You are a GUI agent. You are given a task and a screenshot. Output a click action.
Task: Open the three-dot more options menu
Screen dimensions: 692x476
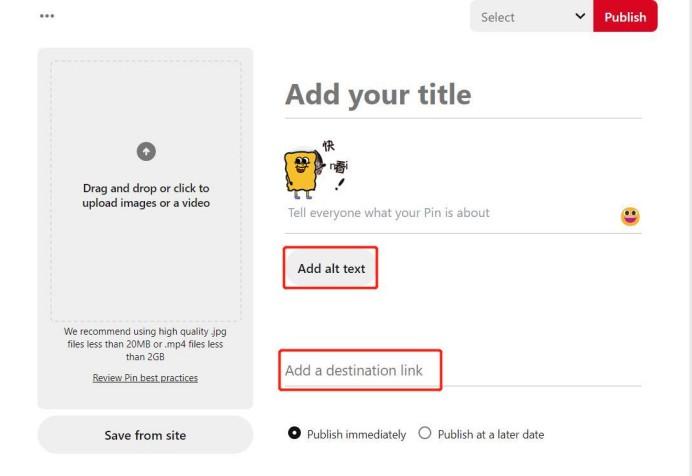click(47, 16)
